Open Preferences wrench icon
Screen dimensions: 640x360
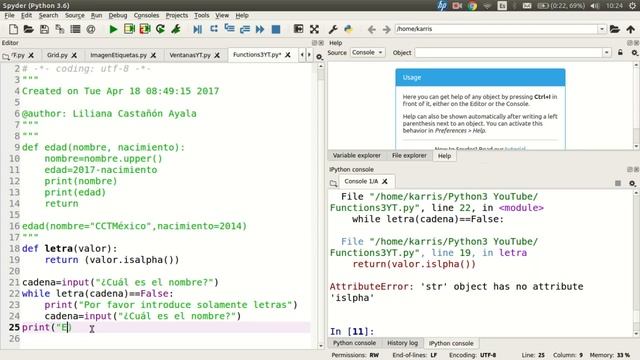(333, 29)
